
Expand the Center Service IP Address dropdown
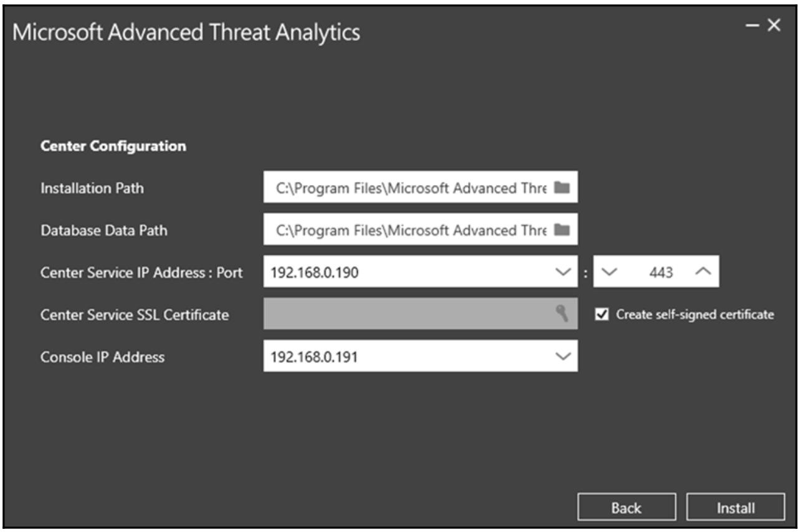562,272
